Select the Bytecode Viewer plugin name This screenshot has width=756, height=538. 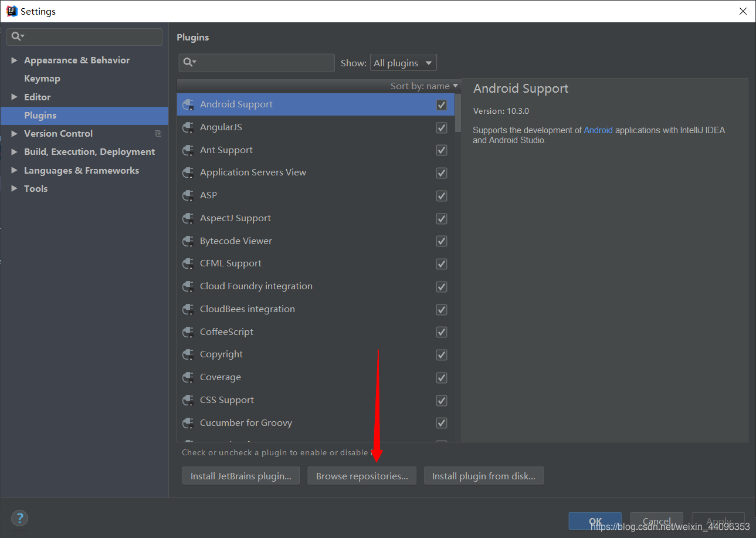coord(236,241)
